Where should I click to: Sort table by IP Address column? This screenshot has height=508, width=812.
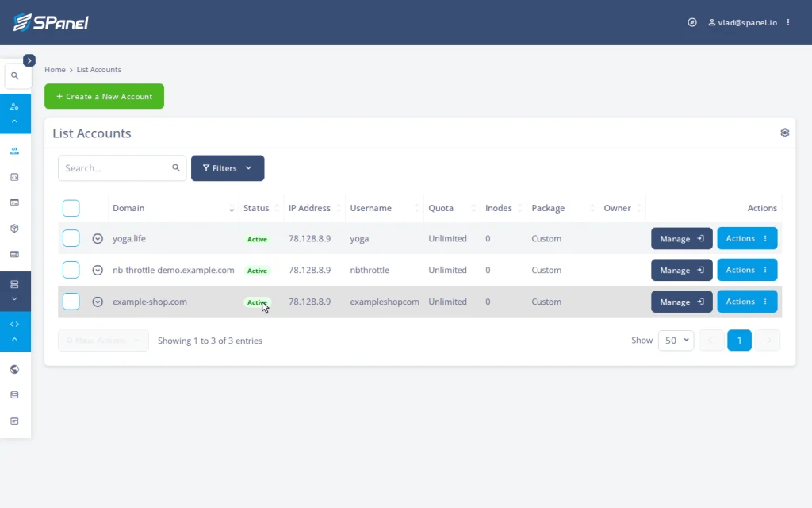[x=314, y=208]
